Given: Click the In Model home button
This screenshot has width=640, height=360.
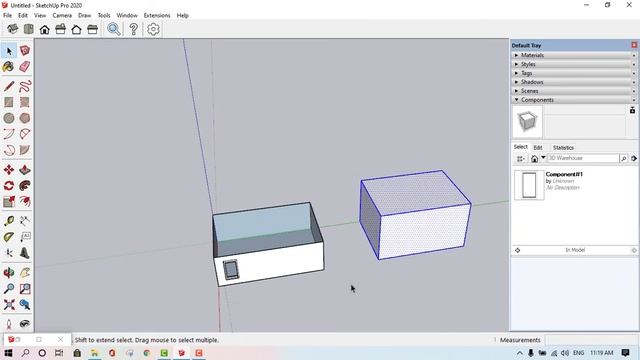Looking at the screenshot, I should (534, 158).
